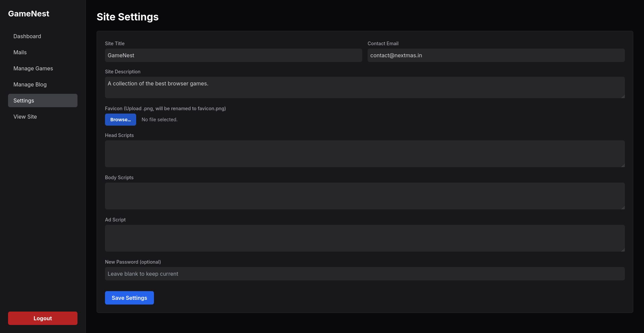Navigate to Manage Blog

click(x=30, y=84)
